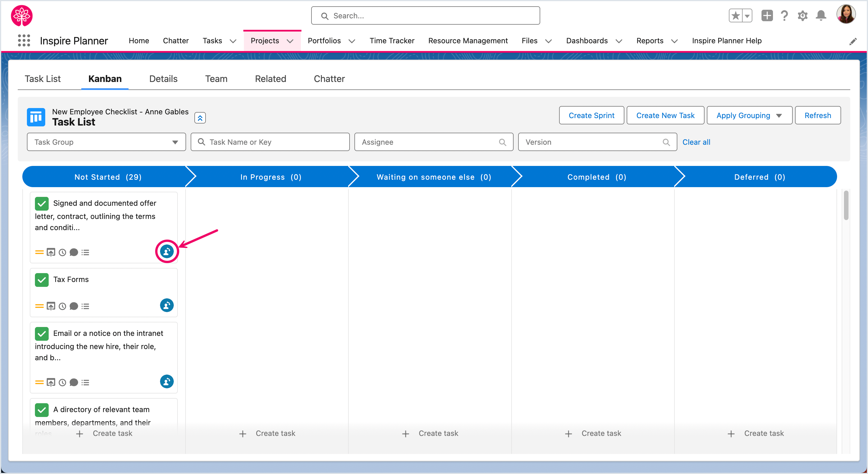Click Create task under Completed column
The image size is (868, 474).
pyautogui.click(x=593, y=434)
